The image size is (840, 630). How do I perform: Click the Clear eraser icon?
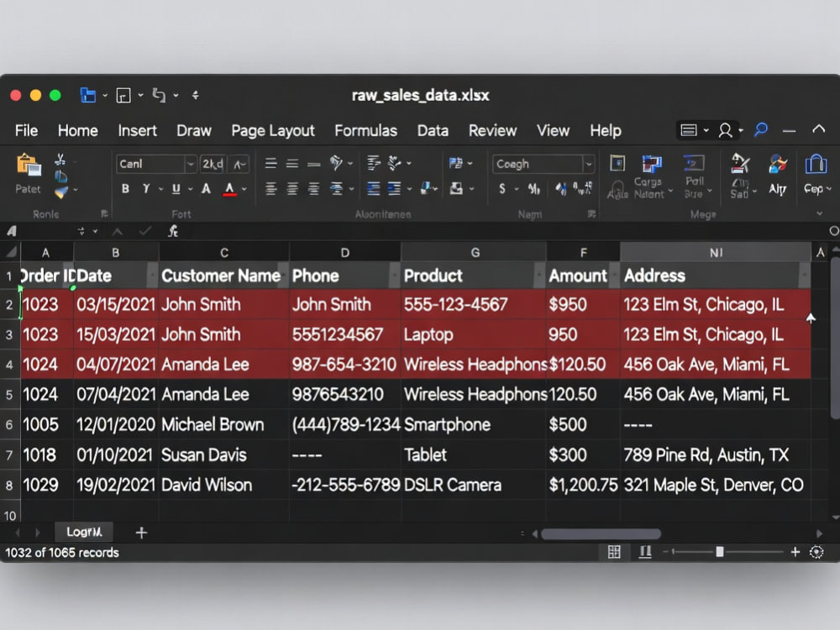pyautogui.click(x=740, y=164)
